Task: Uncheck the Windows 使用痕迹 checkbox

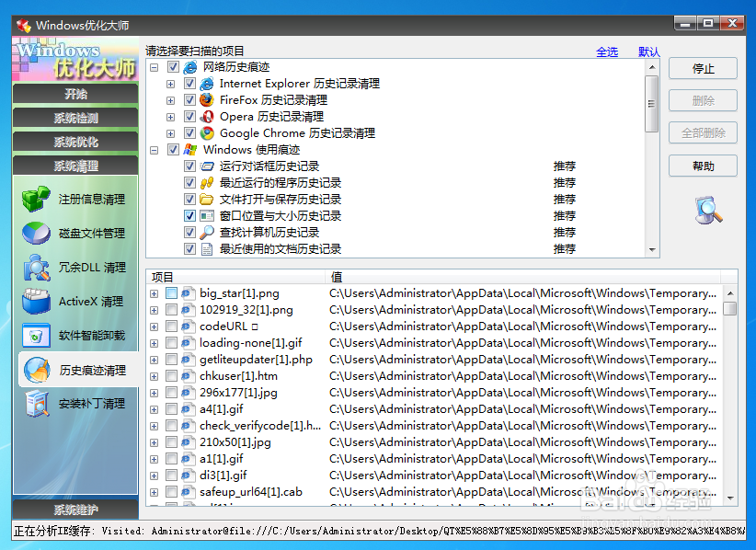Action: [x=173, y=149]
